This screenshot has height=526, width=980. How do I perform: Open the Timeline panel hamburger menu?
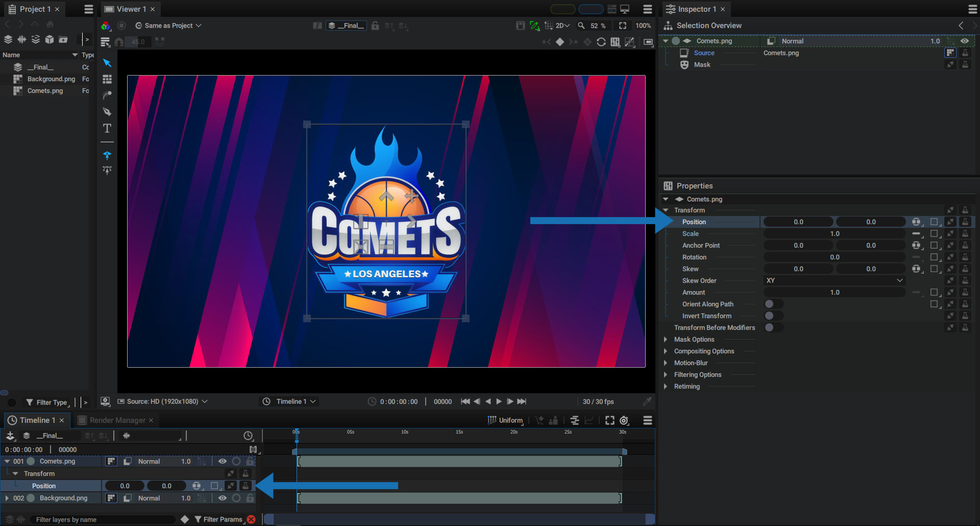(648, 420)
